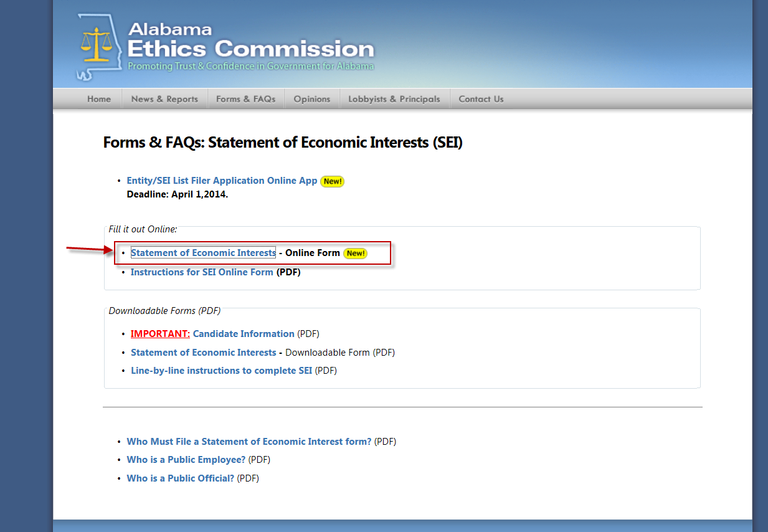Viewport: 768px width, 532px height.
Task: Open Lobbyists & Principals menu
Action: pos(394,99)
